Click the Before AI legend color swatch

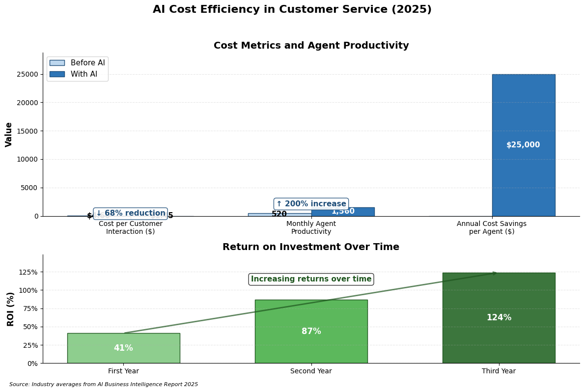pyautogui.click(x=57, y=63)
